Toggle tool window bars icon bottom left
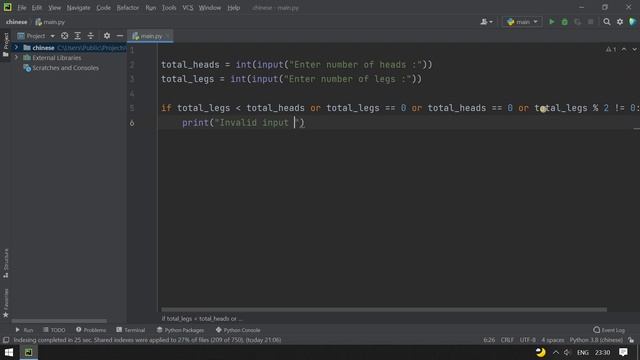The width and height of the screenshot is (640, 360). pyautogui.click(x=6, y=340)
